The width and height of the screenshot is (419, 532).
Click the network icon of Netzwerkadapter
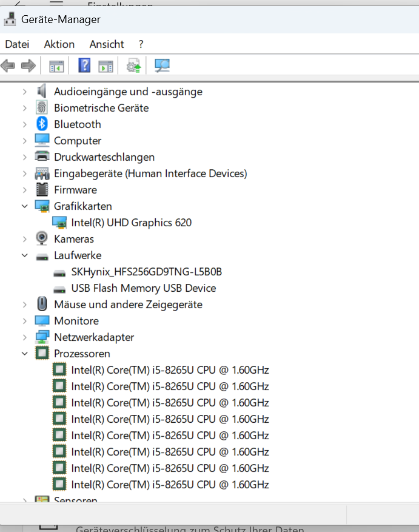[x=42, y=337]
